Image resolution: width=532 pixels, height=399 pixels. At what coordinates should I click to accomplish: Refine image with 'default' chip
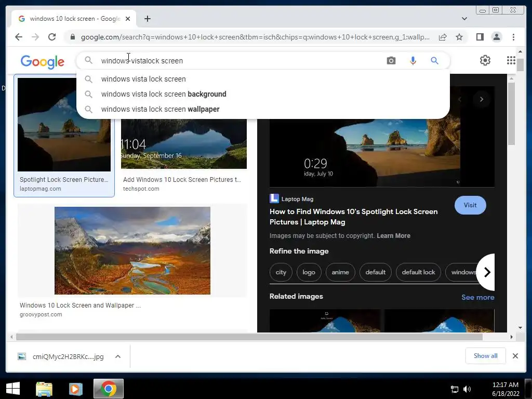pos(375,272)
